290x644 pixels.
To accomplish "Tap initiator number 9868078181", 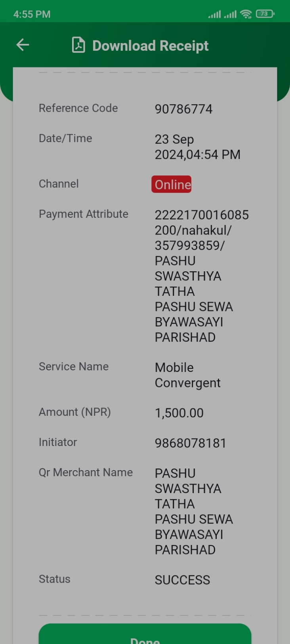I will 191,443.
